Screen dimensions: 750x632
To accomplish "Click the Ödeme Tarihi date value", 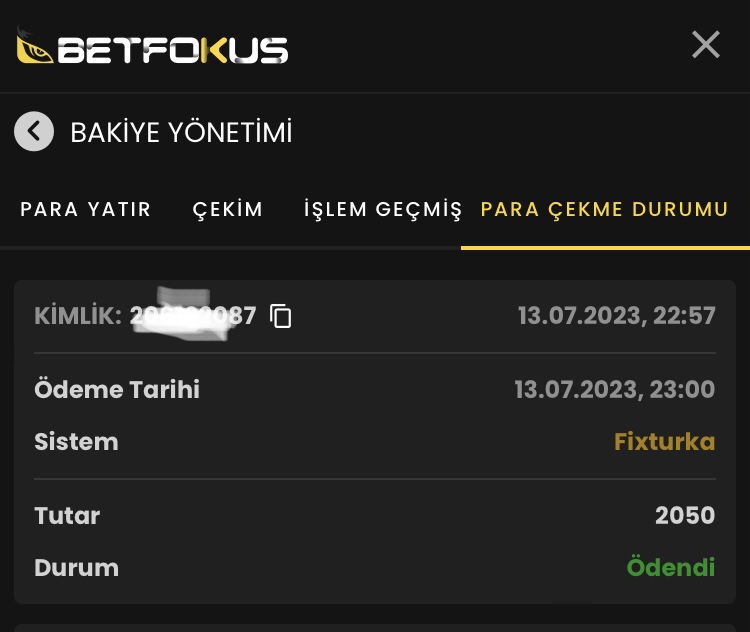I will 615,389.
